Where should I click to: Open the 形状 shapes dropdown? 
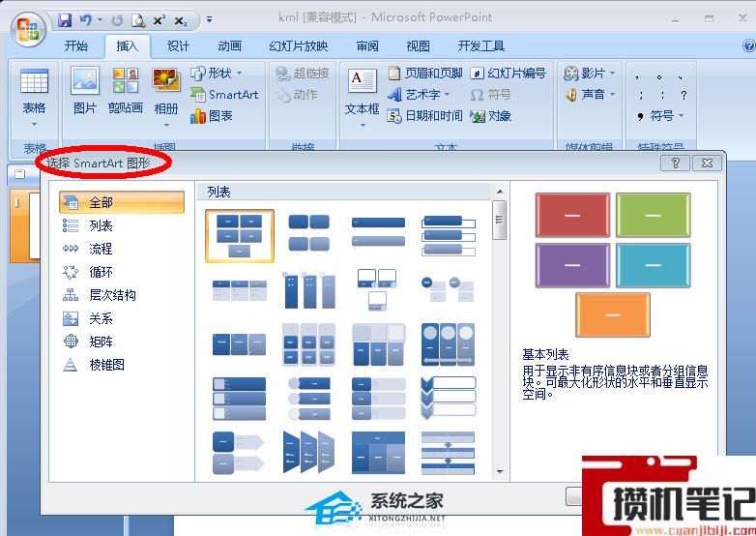point(216,74)
